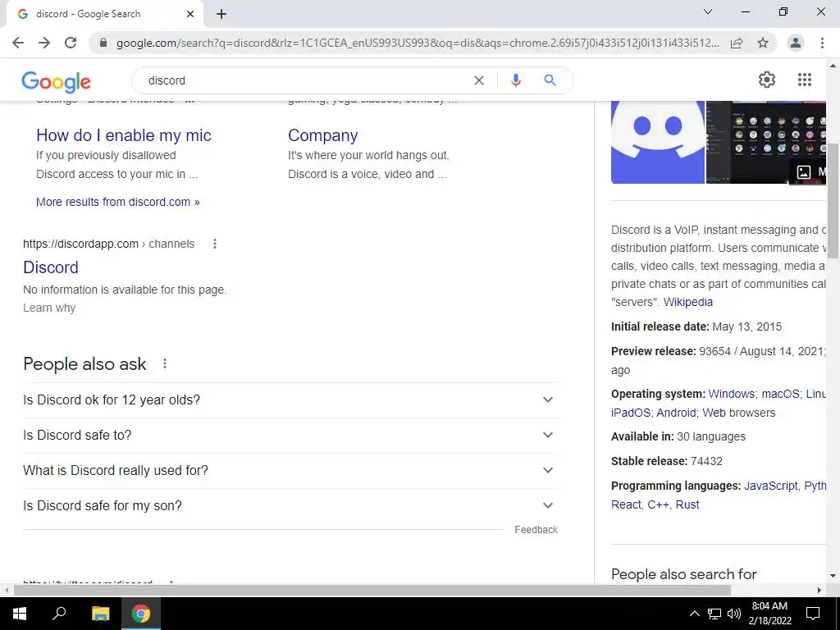Image resolution: width=840 pixels, height=630 pixels.
Task: Open 'How do I enable my mic' link
Action: pyautogui.click(x=124, y=135)
